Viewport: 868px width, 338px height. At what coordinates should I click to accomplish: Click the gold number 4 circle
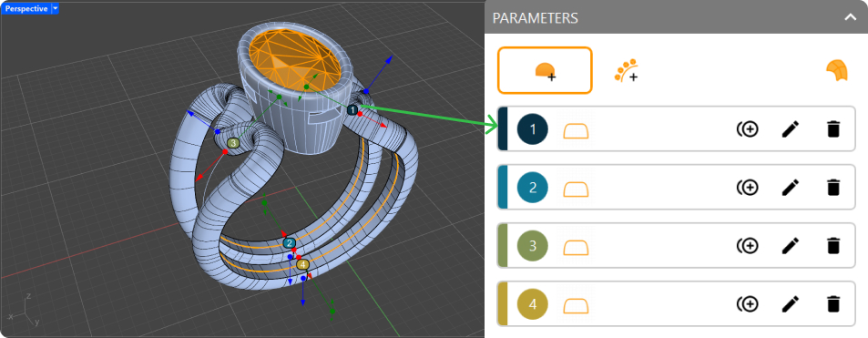pyautogui.click(x=533, y=304)
